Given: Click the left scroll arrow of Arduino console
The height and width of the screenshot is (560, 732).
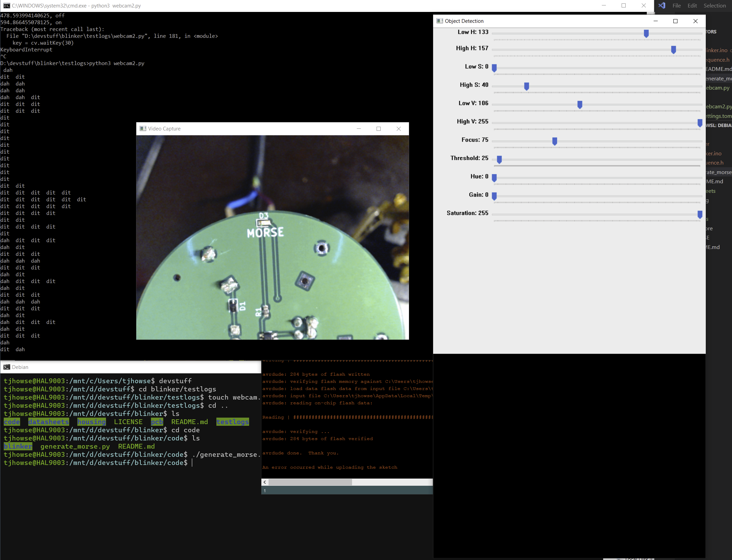Looking at the screenshot, I should click(265, 482).
